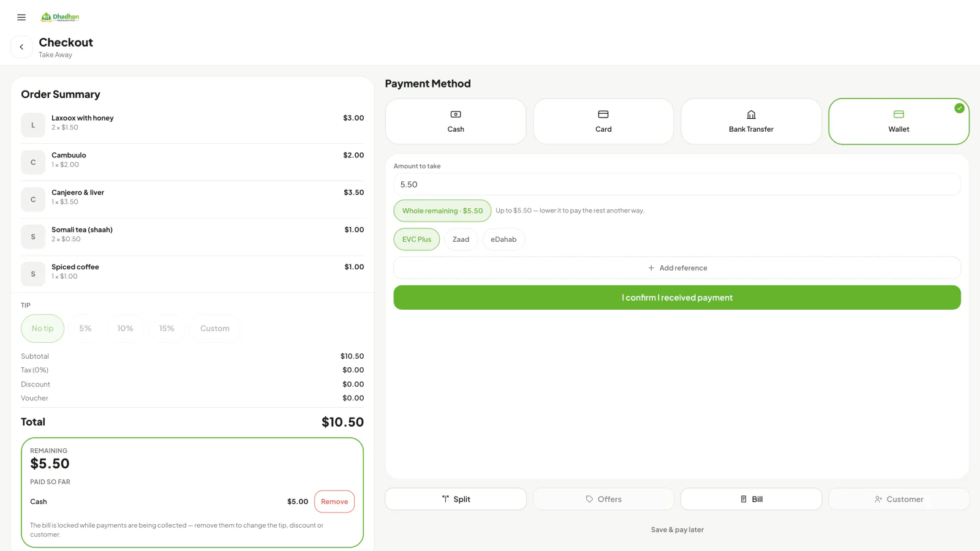Image resolution: width=980 pixels, height=551 pixels.
Task: Select the Wallet payment method
Action: click(899, 121)
